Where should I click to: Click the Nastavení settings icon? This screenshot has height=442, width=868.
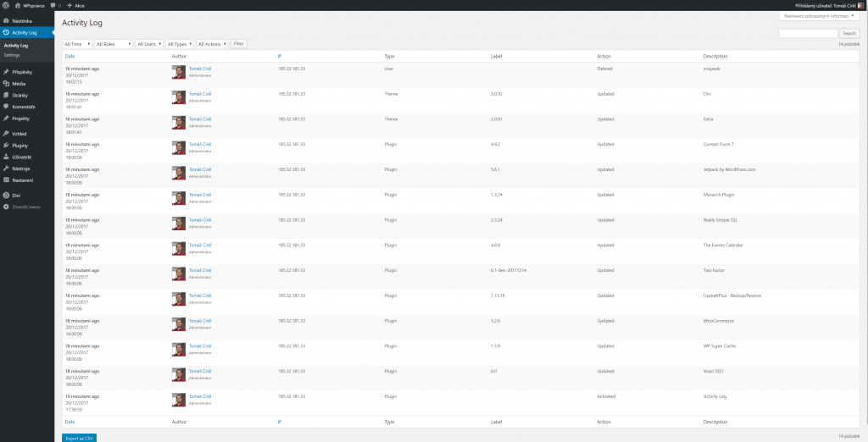coord(6,180)
